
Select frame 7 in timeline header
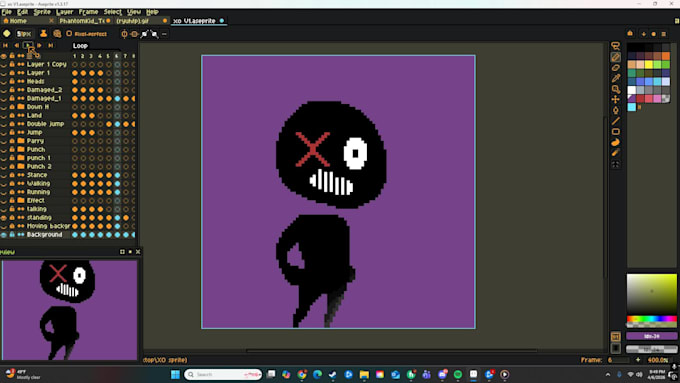coord(125,56)
